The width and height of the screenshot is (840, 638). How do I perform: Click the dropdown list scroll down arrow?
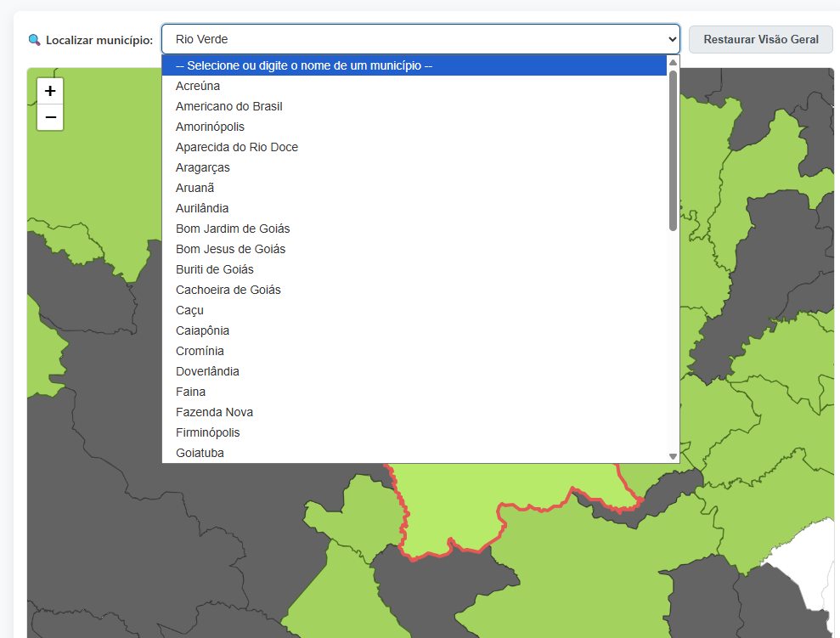[x=673, y=456]
